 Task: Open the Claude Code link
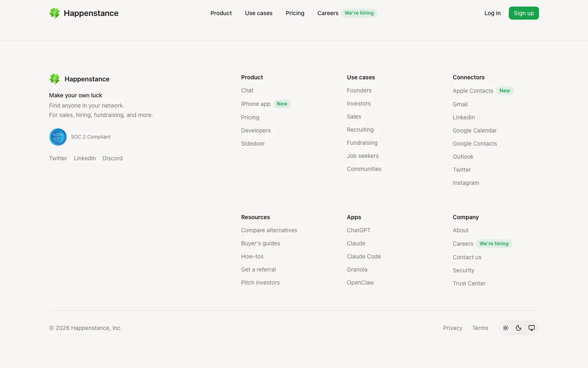click(x=364, y=256)
